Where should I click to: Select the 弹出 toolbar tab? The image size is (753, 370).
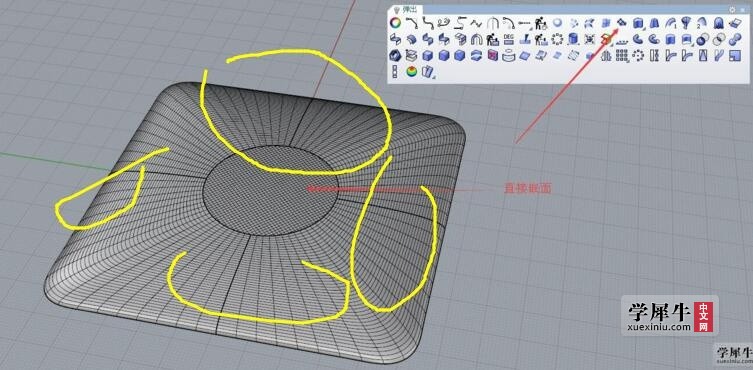(405, 9)
